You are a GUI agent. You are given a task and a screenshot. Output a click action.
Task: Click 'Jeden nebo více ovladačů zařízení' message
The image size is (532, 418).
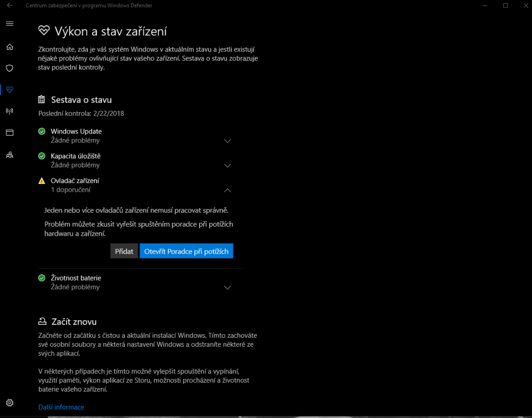tap(136, 210)
